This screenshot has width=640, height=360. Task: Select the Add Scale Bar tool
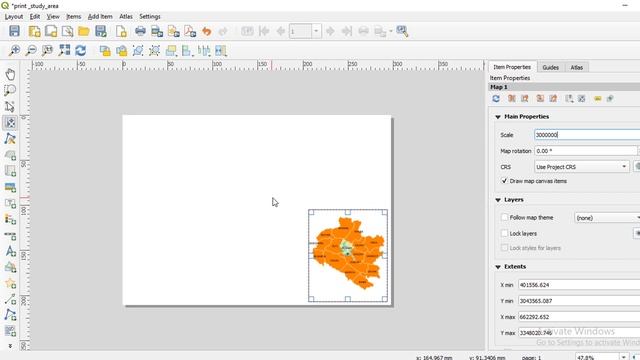[10, 235]
